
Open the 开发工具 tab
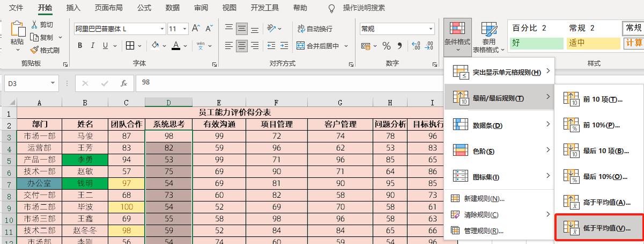[265, 8]
